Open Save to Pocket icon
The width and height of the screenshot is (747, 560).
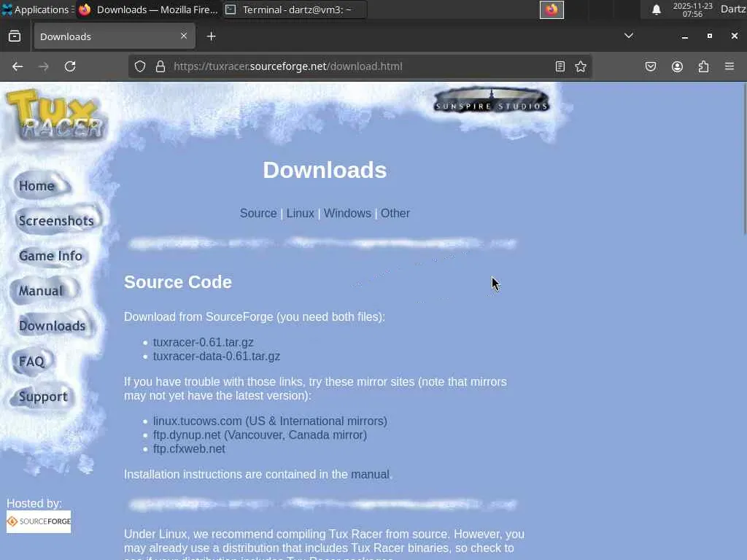pyautogui.click(x=651, y=66)
